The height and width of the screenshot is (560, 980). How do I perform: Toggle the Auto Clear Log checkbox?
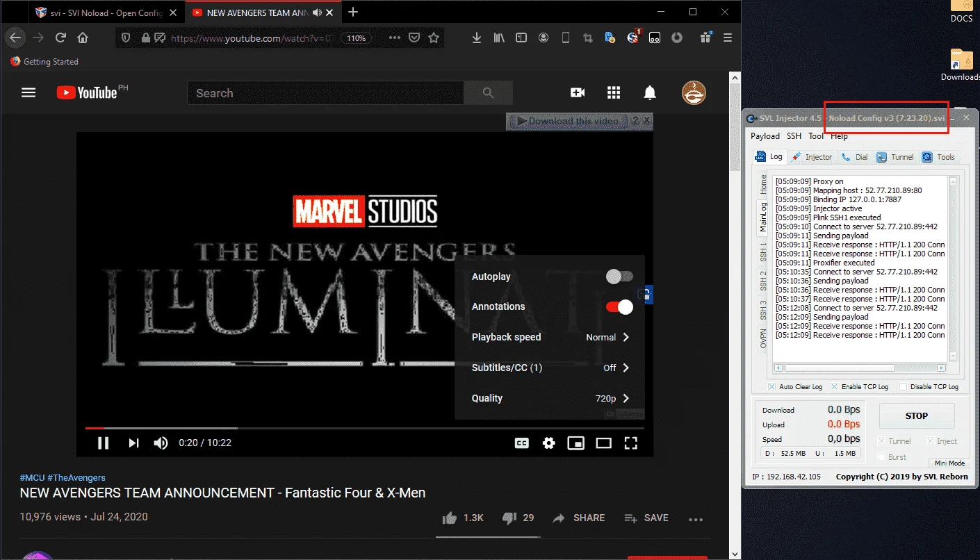click(x=771, y=387)
